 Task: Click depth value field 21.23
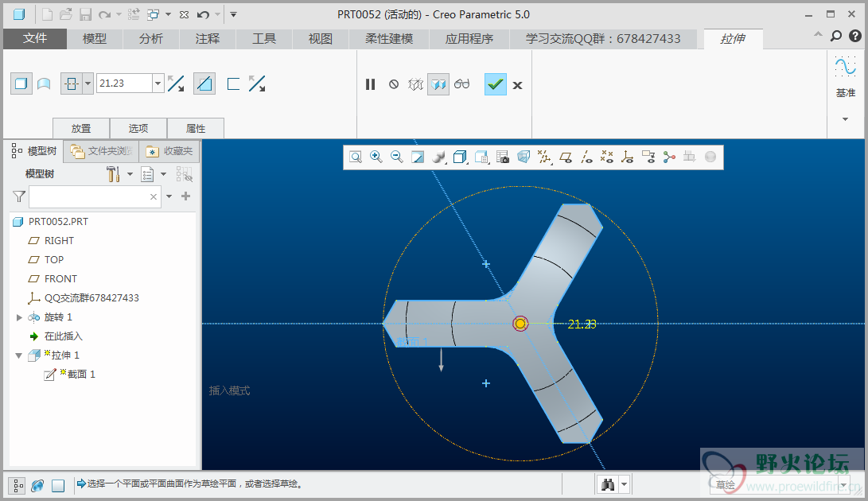click(125, 83)
